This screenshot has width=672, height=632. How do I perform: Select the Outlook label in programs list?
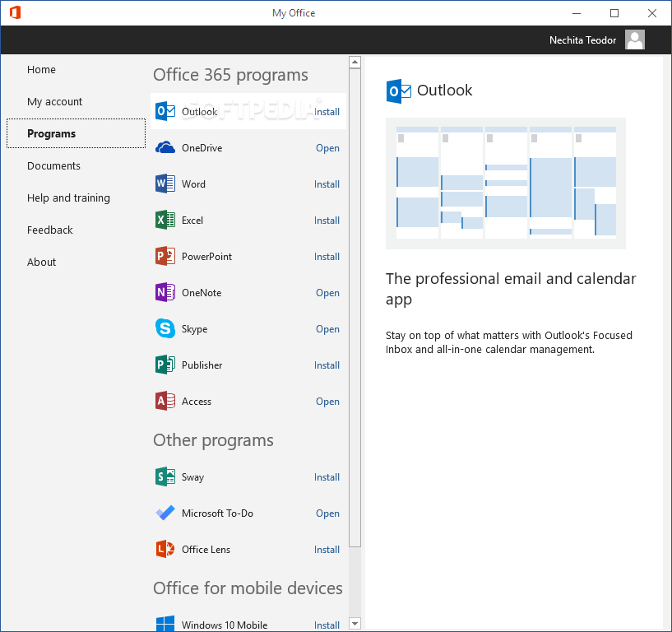click(x=199, y=111)
